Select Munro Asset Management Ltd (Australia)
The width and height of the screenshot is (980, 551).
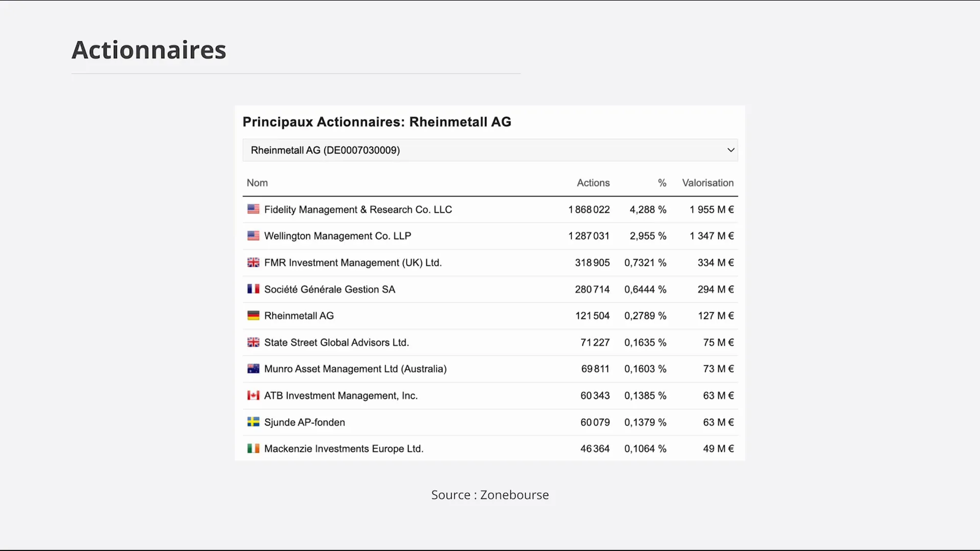(355, 369)
